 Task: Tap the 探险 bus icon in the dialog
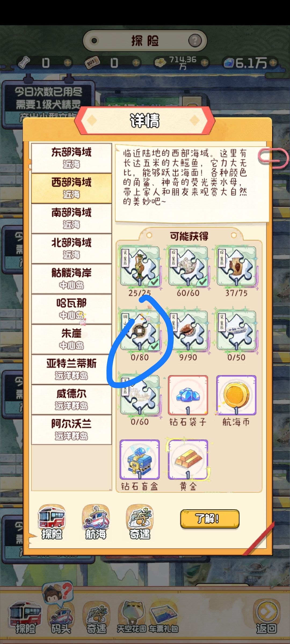[52, 522]
